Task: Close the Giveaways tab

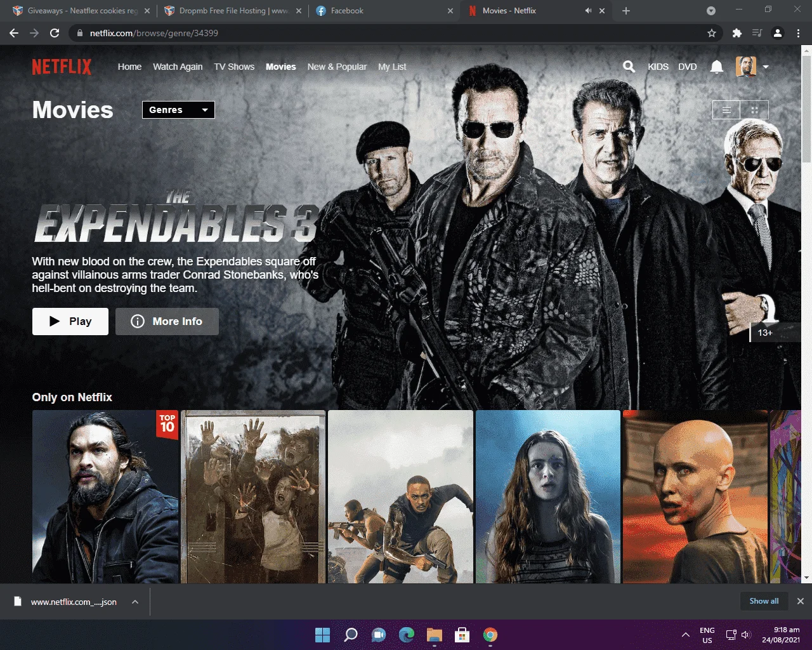Action: point(147,11)
